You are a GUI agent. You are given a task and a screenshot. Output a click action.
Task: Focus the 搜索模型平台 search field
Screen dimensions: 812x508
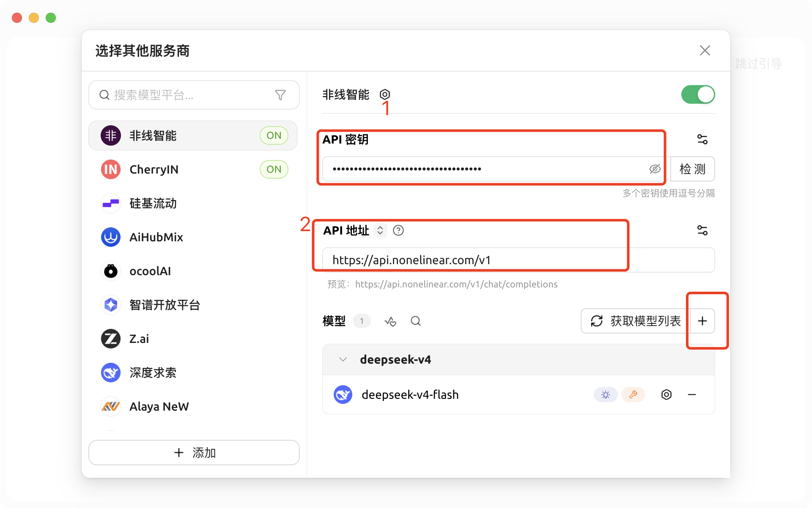(194, 95)
